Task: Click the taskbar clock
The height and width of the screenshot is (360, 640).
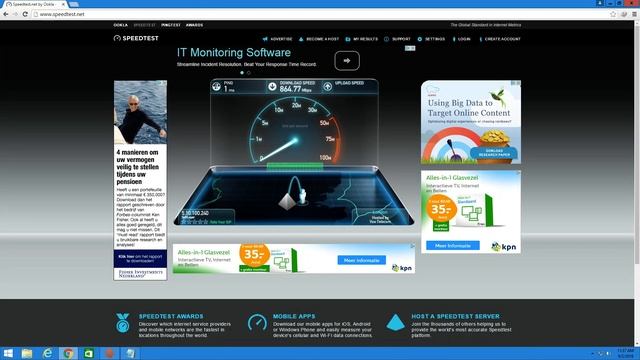Action: [625, 353]
